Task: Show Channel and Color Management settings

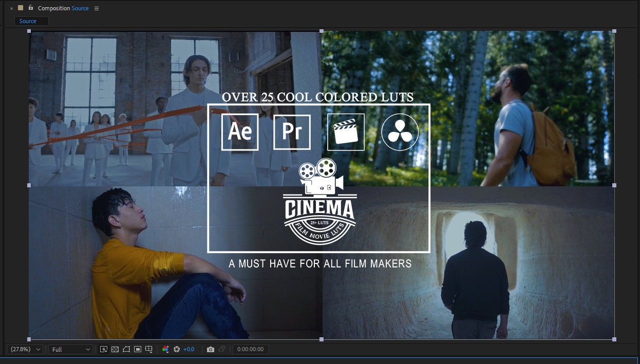Action: coord(165,349)
